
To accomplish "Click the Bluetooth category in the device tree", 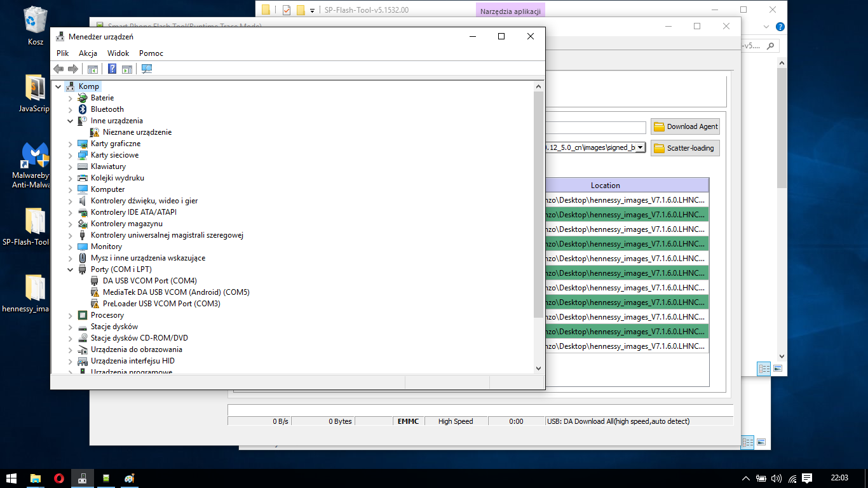I will point(107,109).
